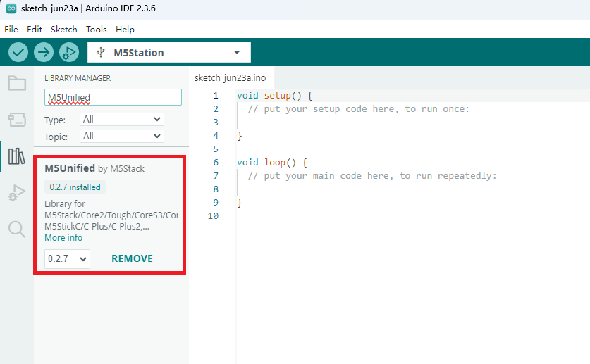Select the sketch_jun23a.ino editor tab
The height and width of the screenshot is (364, 590).
pyautogui.click(x=231, y=77)
